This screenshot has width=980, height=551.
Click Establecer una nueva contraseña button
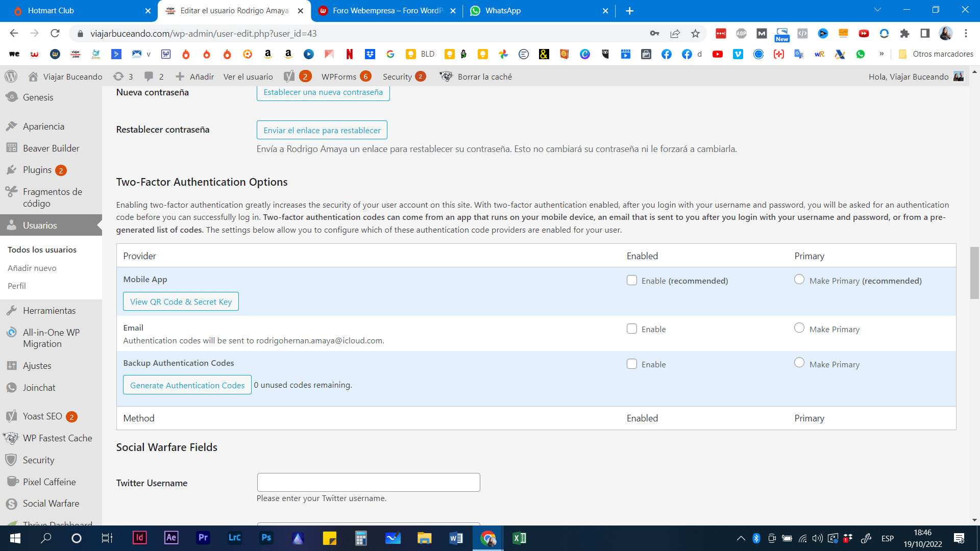point(323,92)
